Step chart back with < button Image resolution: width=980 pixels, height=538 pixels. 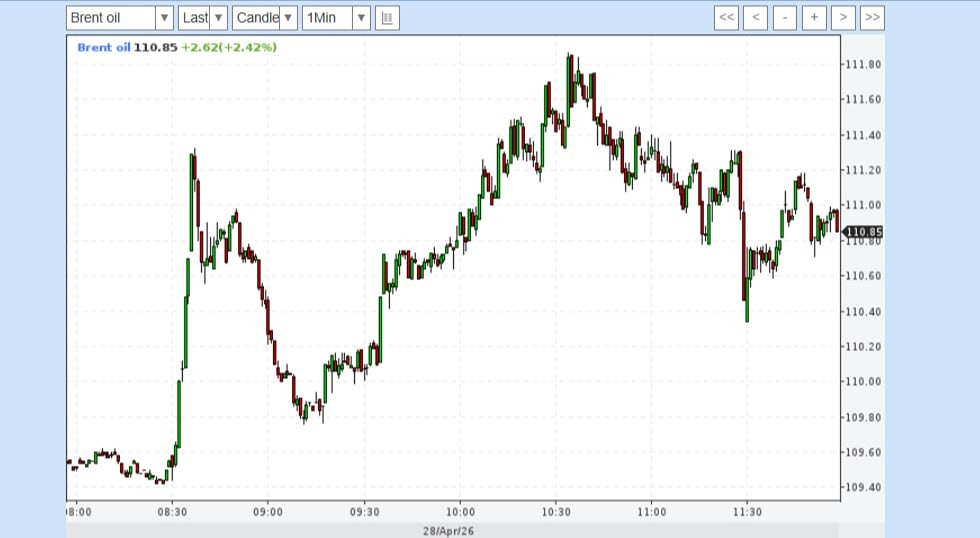pyautogui.click(x=755, y=17)
